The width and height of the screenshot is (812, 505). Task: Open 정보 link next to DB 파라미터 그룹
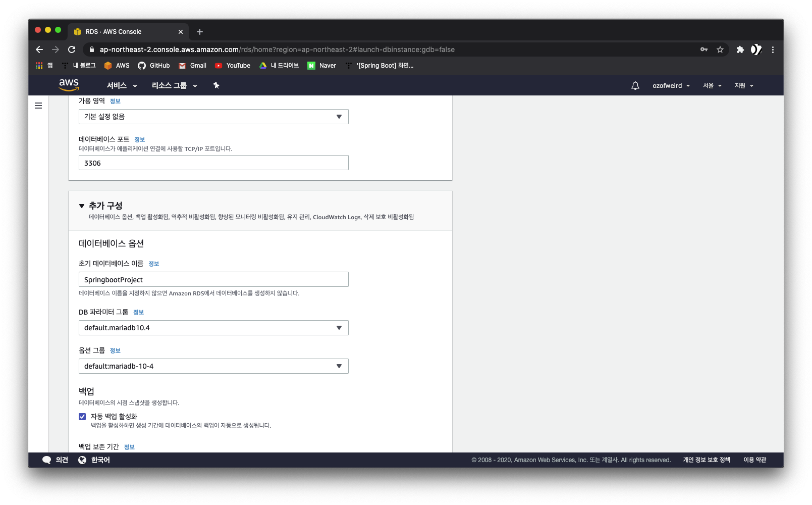[138, 313]
